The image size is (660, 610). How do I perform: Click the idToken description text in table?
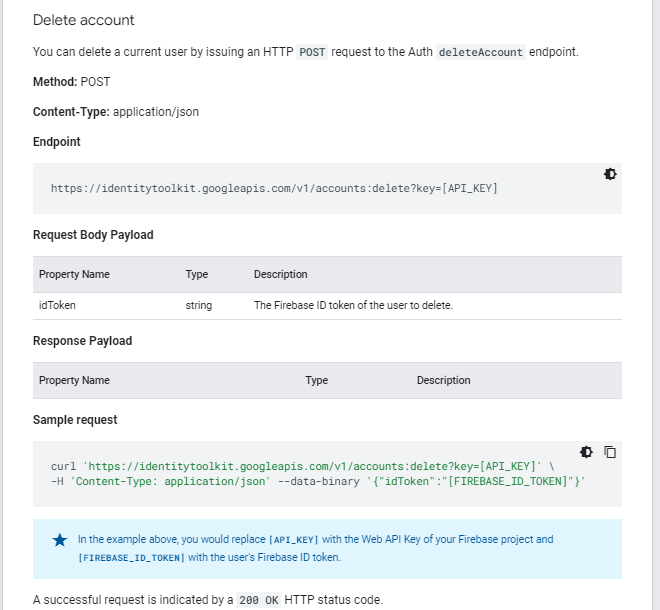point(353,305)
